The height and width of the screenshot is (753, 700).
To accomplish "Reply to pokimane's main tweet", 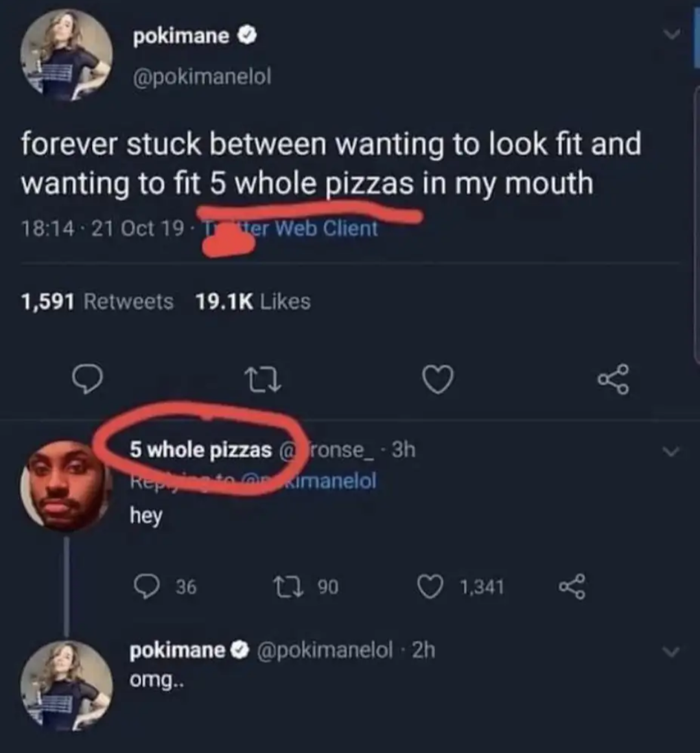I will pos(87,380).
